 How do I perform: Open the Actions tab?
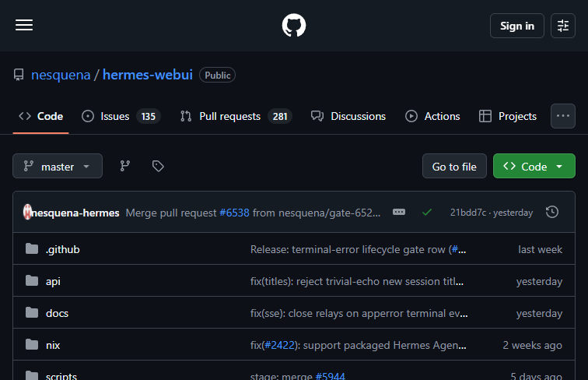tap(432, 116)
